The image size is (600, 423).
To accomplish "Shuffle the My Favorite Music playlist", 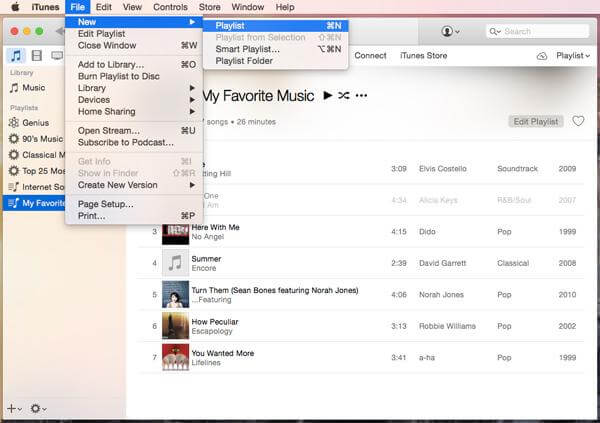I will pos(344,95).
